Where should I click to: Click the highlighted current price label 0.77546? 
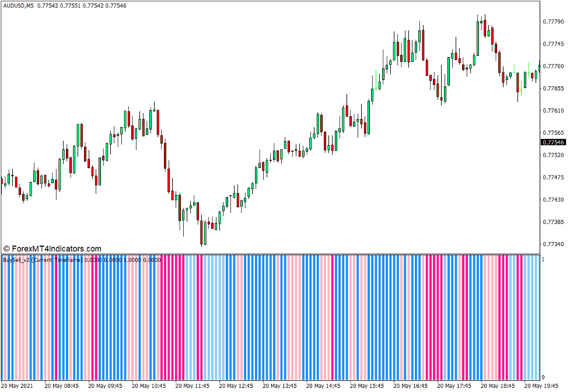pyautogui.click(x=553, y=142)
